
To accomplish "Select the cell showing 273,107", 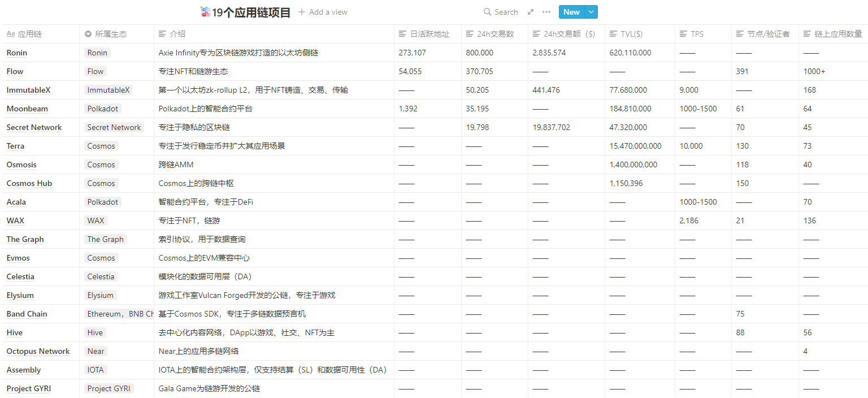I will [428, 53].
